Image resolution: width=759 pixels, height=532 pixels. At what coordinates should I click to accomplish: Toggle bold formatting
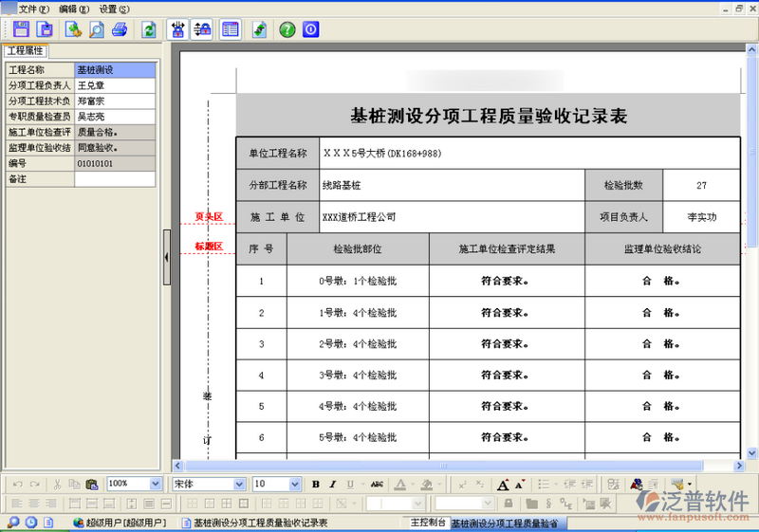(x=316, y=484)
